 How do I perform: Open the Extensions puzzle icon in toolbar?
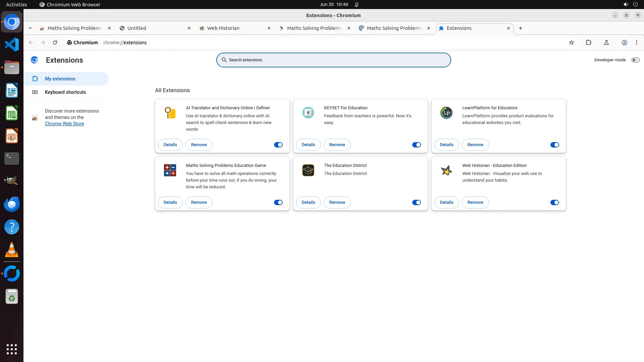point(588,43)
